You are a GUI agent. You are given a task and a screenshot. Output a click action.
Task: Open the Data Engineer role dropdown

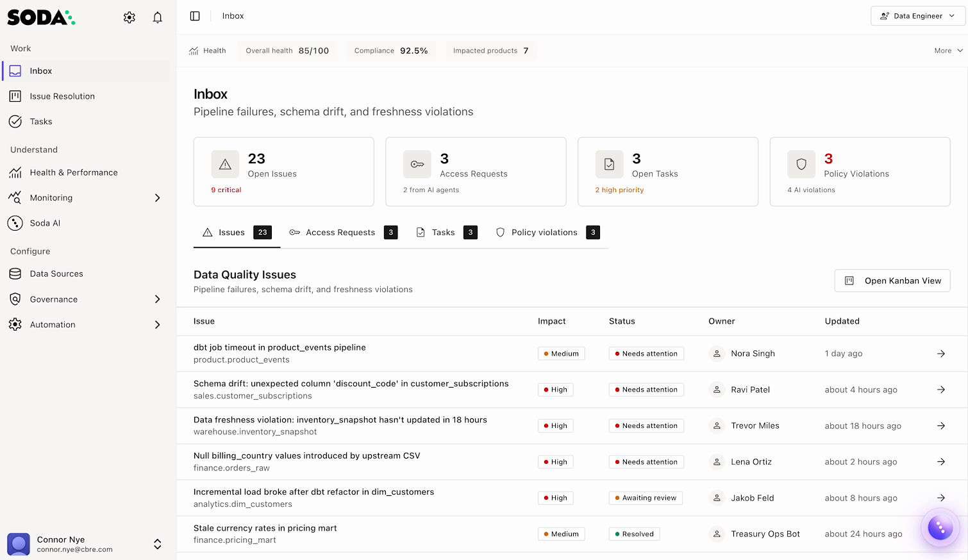(917, 16)
